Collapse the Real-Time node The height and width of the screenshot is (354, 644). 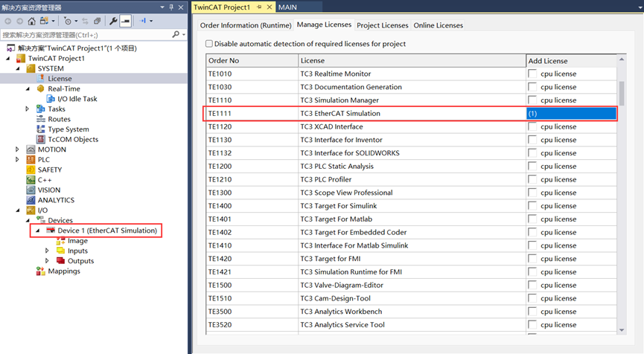(x=28, y=88)
